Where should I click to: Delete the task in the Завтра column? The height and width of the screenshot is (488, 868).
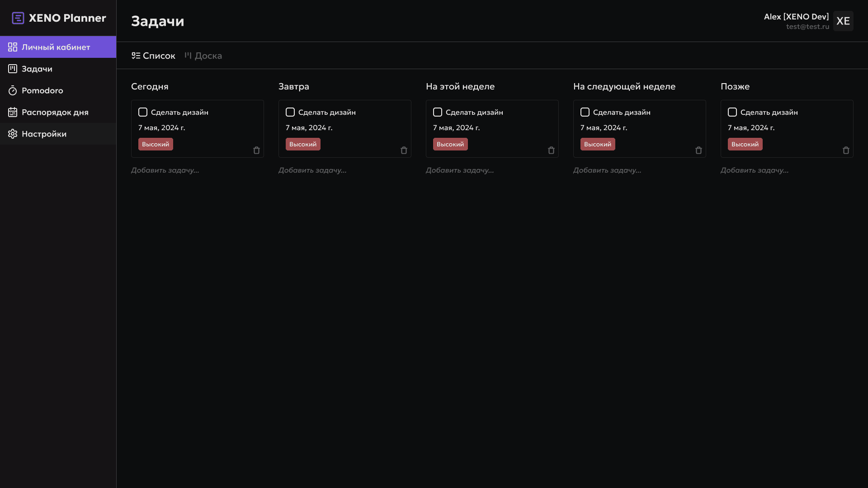404,150
